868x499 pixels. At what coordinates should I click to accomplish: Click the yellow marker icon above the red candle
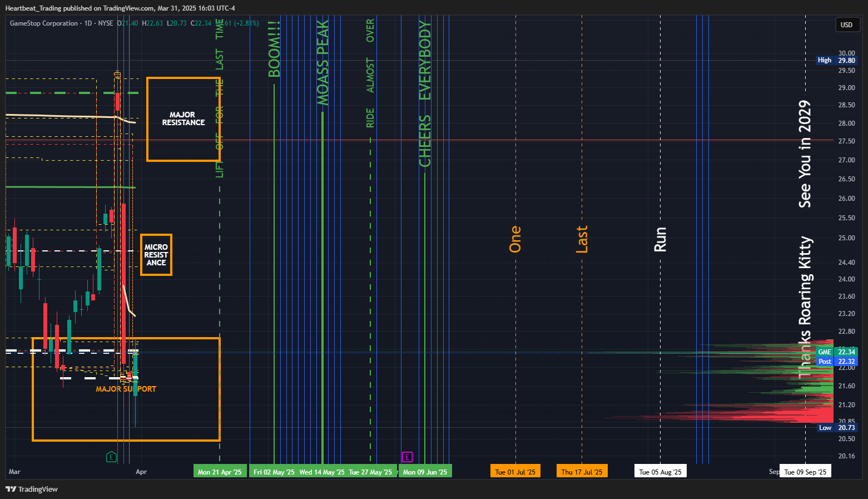click(x=117, y=74)
